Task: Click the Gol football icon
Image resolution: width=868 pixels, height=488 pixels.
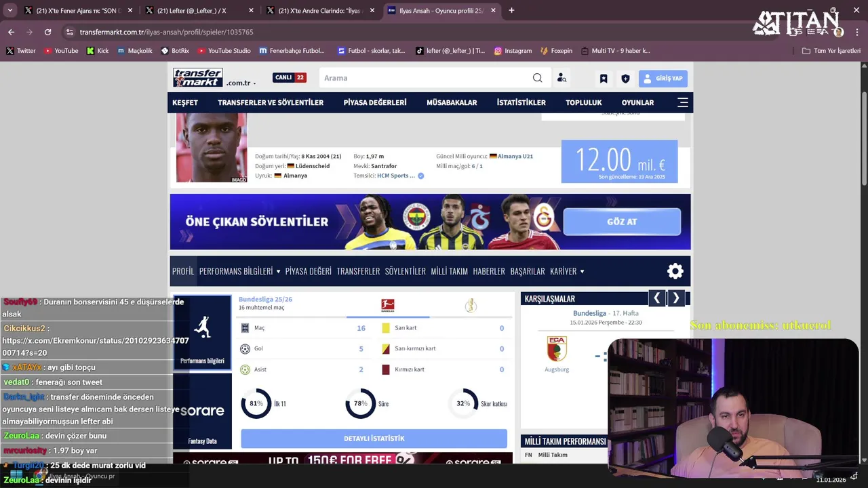Action: 245,348
